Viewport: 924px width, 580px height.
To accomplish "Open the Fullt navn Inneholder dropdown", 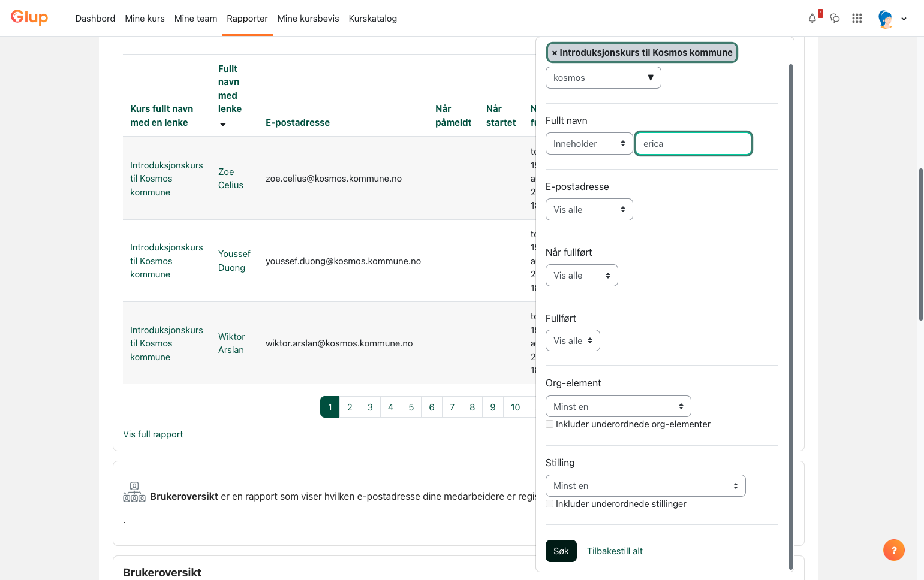I will (x=589, y=144).
